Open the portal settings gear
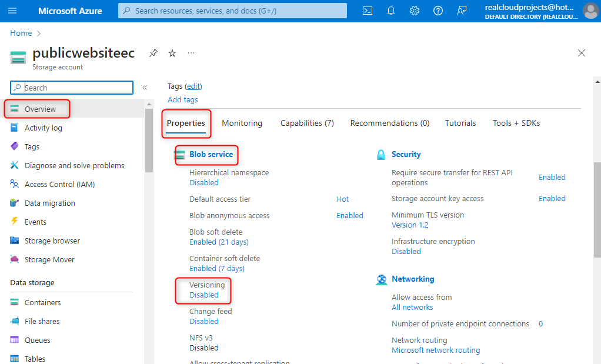 click(x=415, y=11)
